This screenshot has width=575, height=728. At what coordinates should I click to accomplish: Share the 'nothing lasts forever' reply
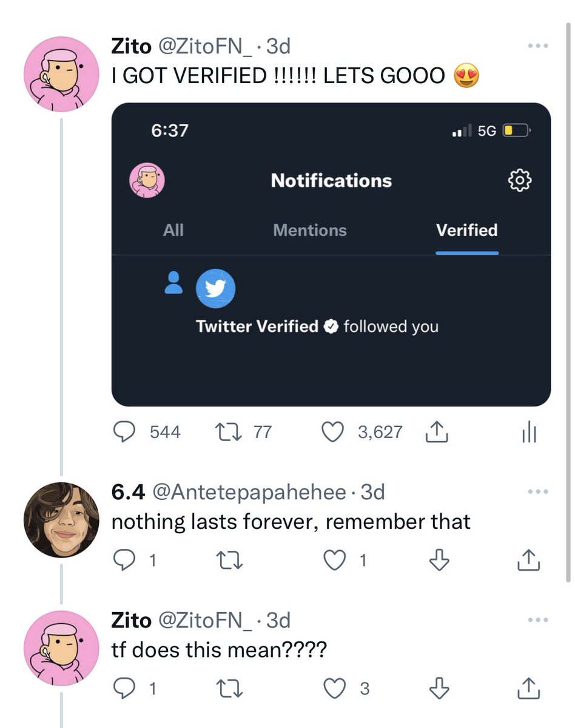[x=529, y=561]
